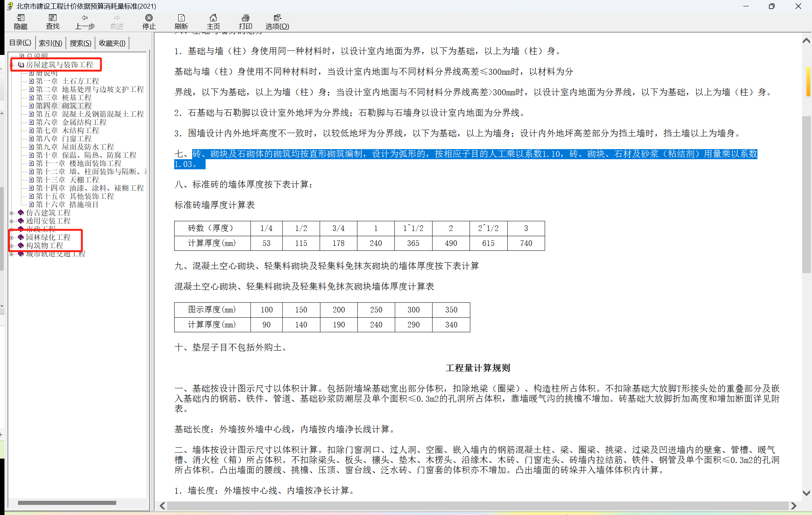Viewport: 812px width, 515px height.
Task: Switch to the 目录(C) tab
Action: click(20, 43)
